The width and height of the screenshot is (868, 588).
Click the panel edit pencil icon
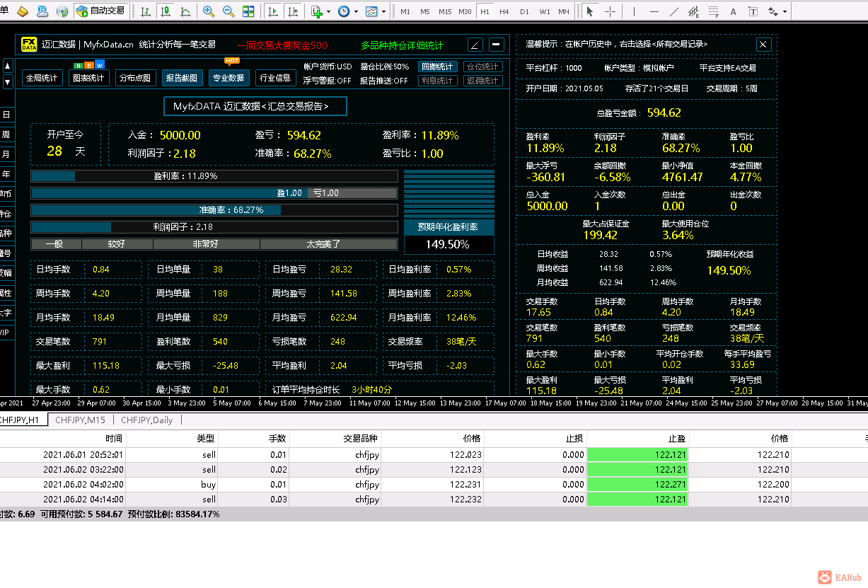[x=475, y=45]
